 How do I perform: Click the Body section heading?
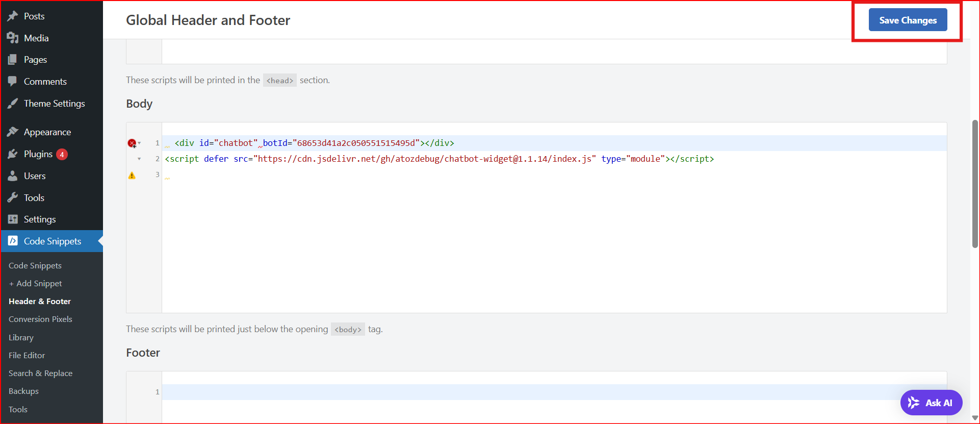[139, 104]
